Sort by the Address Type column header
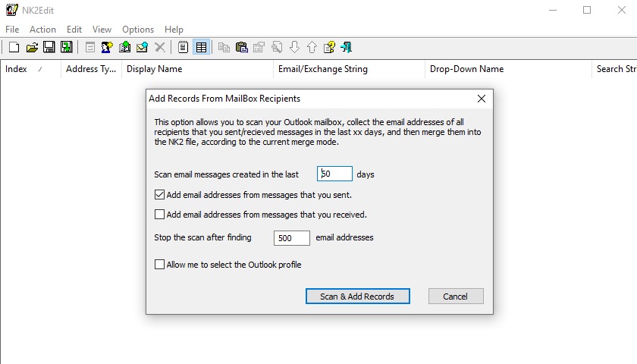 pyautogui.click(x=92, y=69)
